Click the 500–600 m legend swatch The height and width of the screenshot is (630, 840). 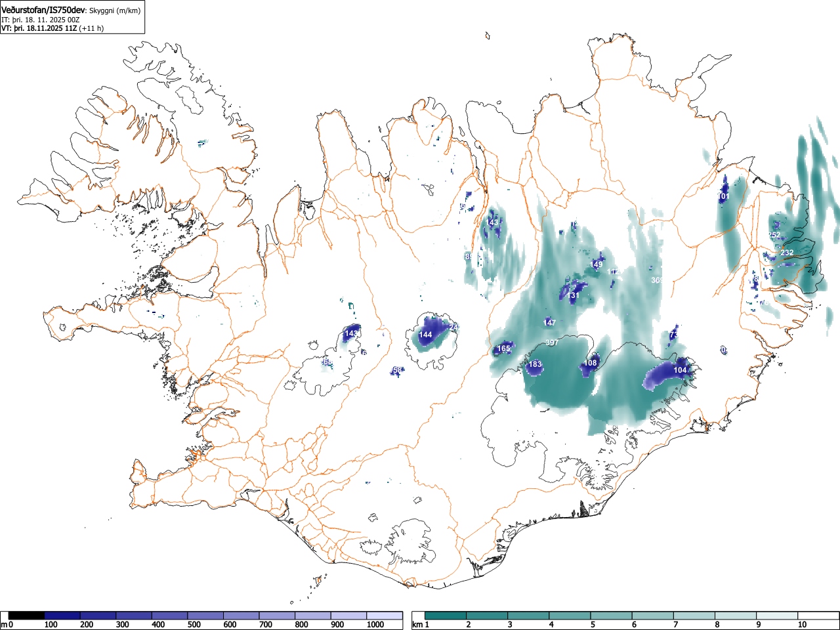pos(205,616)
